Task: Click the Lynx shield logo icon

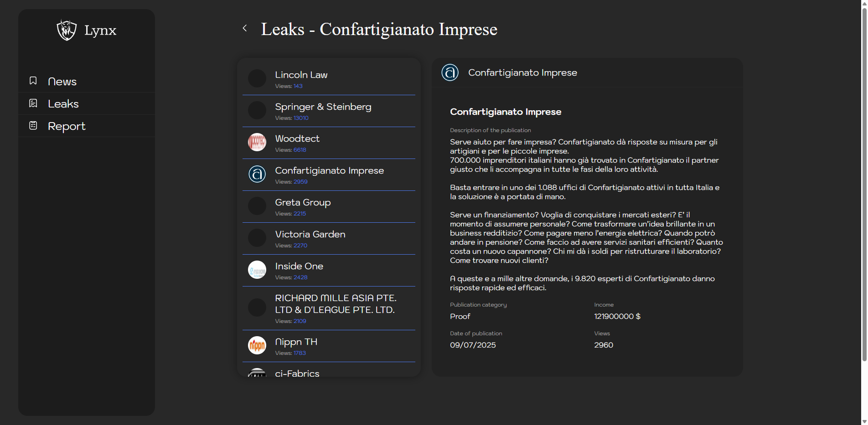Action: click(67, 30)
